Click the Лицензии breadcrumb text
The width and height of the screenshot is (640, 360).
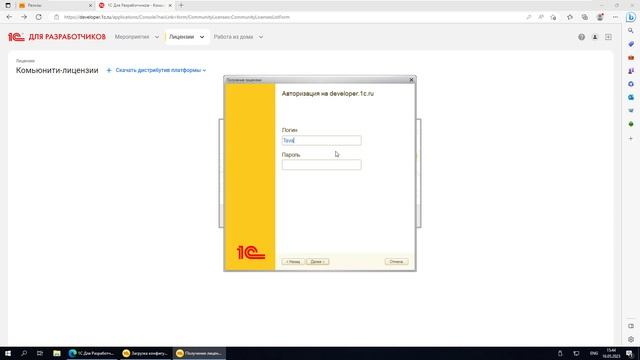coord(25,61)
